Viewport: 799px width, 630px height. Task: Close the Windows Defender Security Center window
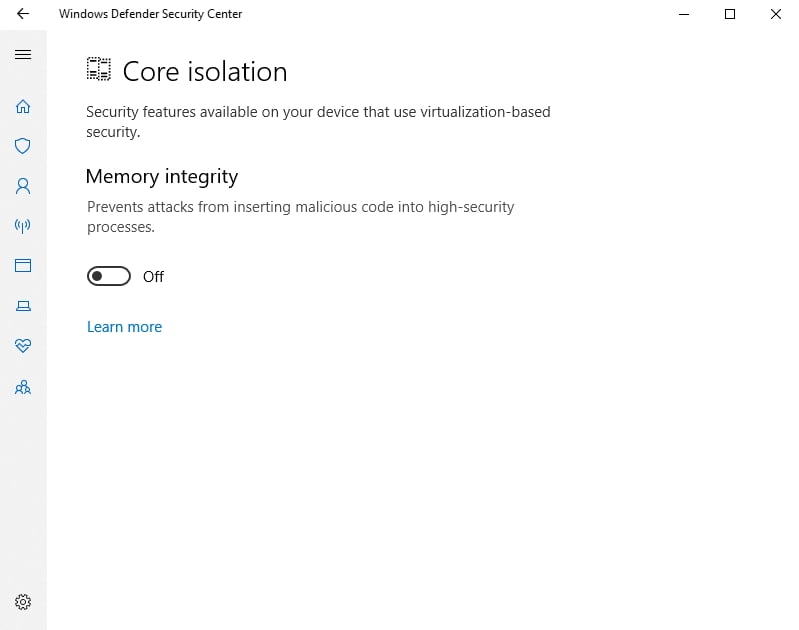pyautogui.click(x=776, y=14)
